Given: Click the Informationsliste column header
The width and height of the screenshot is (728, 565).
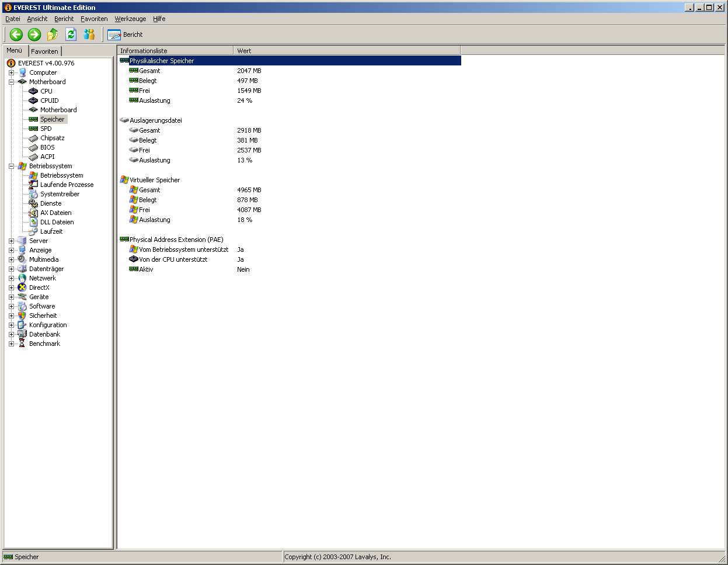Looking at the screenshot, I should [x=175, y=51].
